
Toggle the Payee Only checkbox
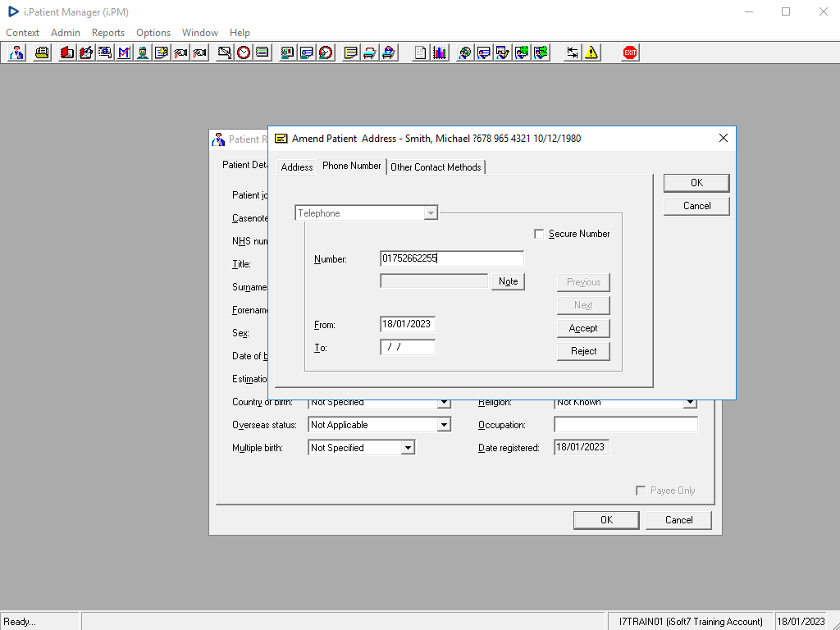tap(641, 491)
